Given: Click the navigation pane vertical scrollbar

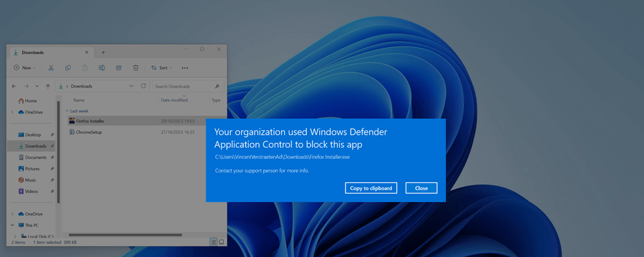Looking at the screenshot, I should (59, 152).
